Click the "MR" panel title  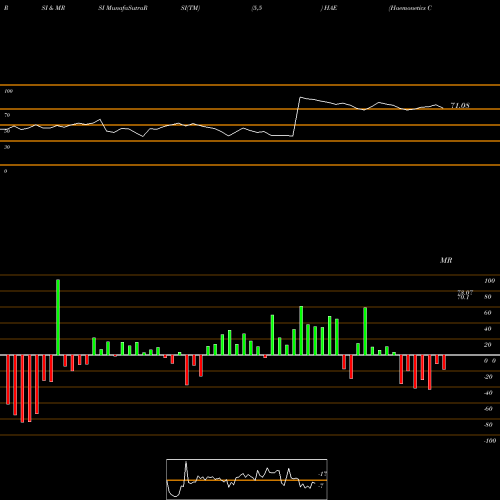coord(446,260)
